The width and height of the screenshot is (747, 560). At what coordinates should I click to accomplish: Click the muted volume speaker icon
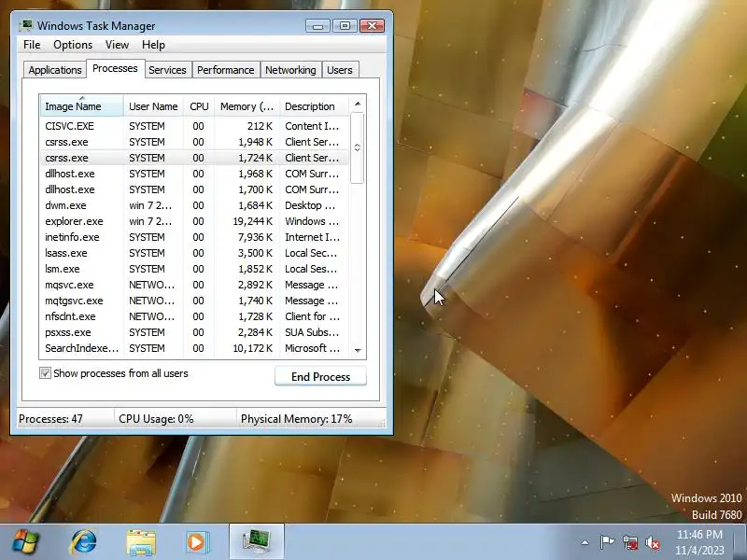click(x=653, y=542)
